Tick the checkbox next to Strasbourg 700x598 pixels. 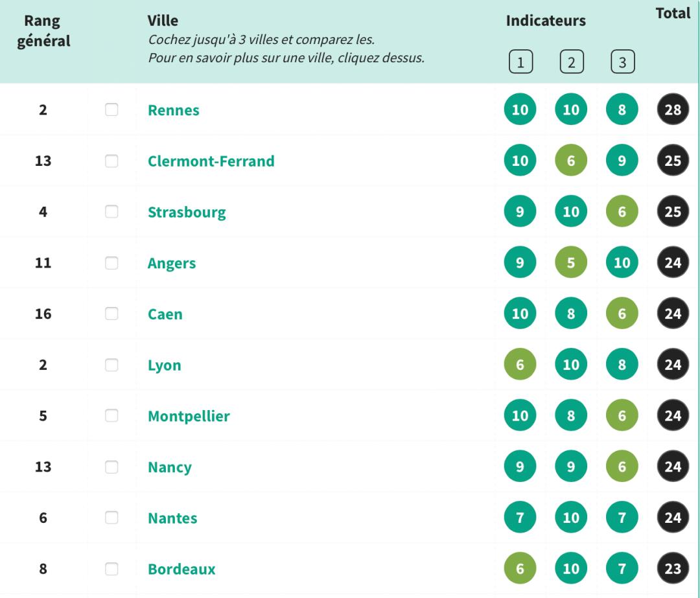point(111,212)
